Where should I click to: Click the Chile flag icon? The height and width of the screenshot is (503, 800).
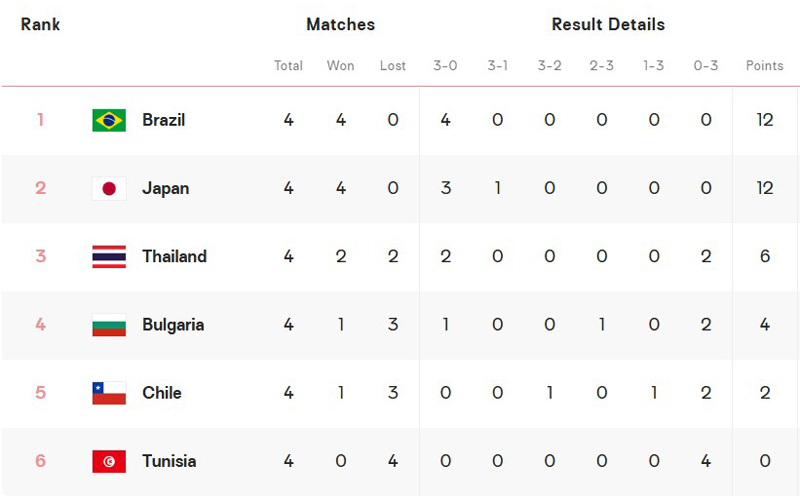coord(109,393)
